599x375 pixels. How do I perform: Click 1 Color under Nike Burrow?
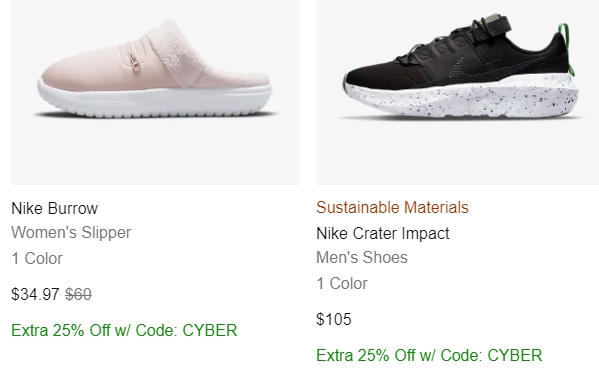pyautogui.click(x=37, y=259)
